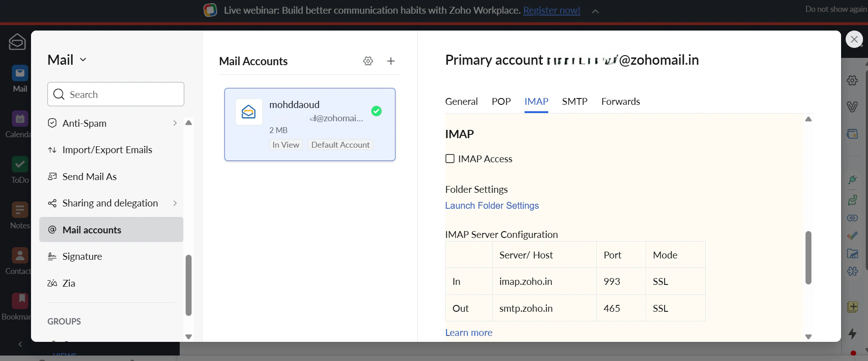
Task: Click the Zoho Workplace logo in webinar banner
Action: pyautogui.click(x=210, y=10)
